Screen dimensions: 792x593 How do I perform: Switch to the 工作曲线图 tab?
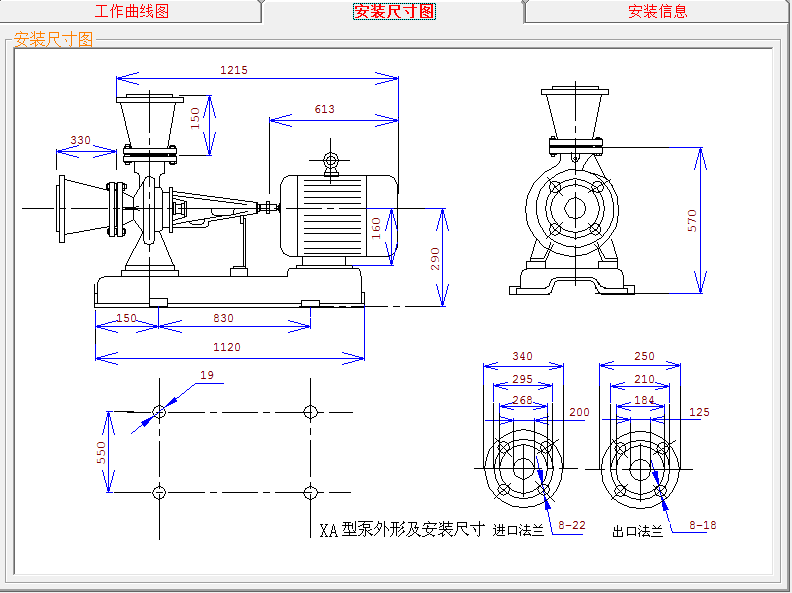pos(131,11)
